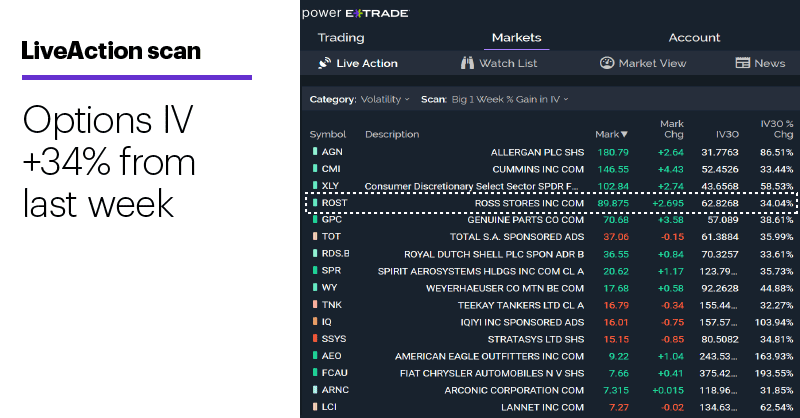Viewport: 800px width, 418px height.
Task: Click the +4.43 mark change for CMI
Action: (x=670, y=169)
